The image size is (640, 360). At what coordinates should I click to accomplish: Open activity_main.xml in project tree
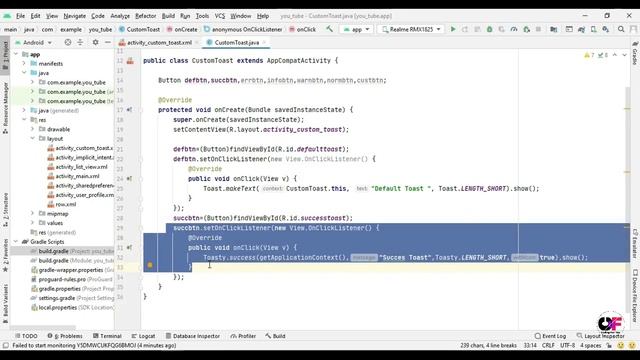[78, 176]
